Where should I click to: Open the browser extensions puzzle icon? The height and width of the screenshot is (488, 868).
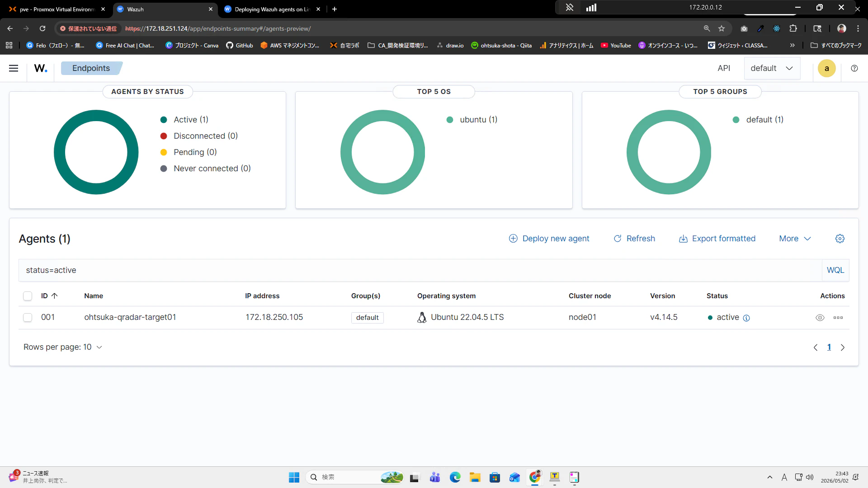coord(793,28)
